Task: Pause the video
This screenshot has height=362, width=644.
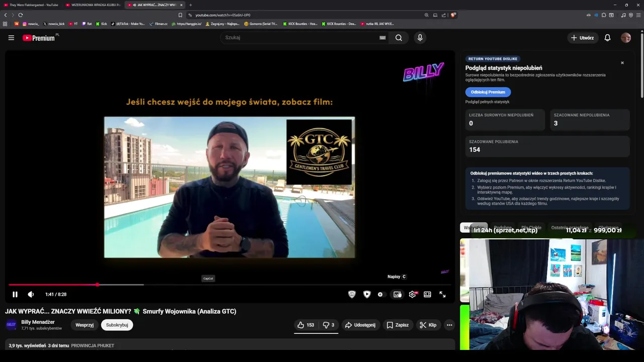Action: click(15, 295)
